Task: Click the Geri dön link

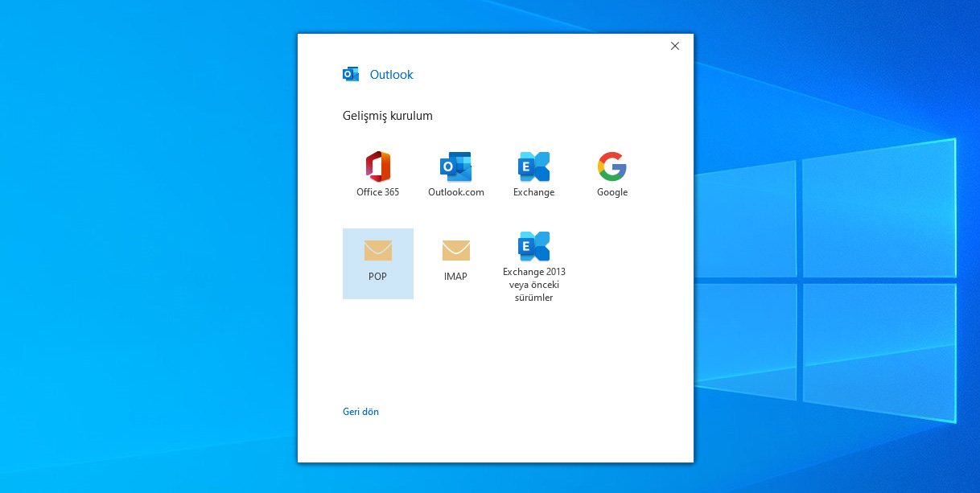Action: (x=360, y=412)
